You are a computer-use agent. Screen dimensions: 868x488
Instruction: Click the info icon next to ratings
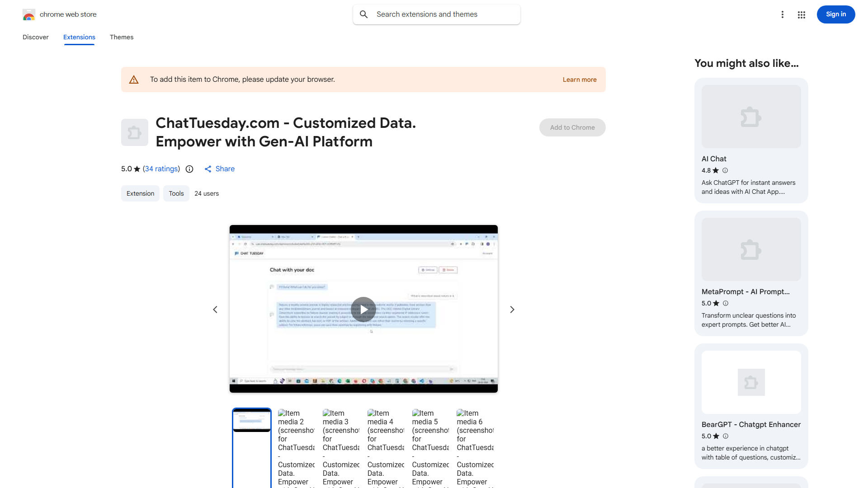tap(189, 169)
